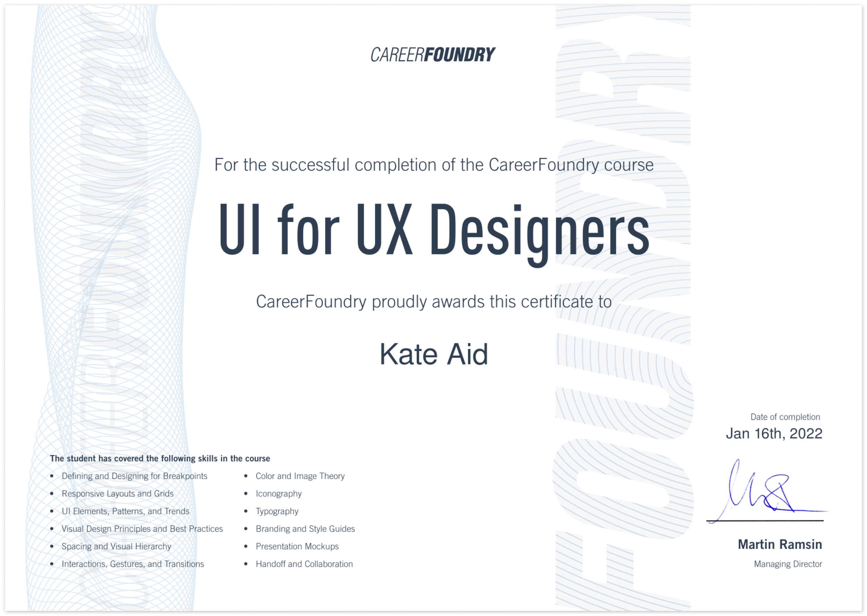The height and width of the screenshot is (616, 867).
Task: Click the 'Managing Director' title text
Action: click(x=787, y=564)
